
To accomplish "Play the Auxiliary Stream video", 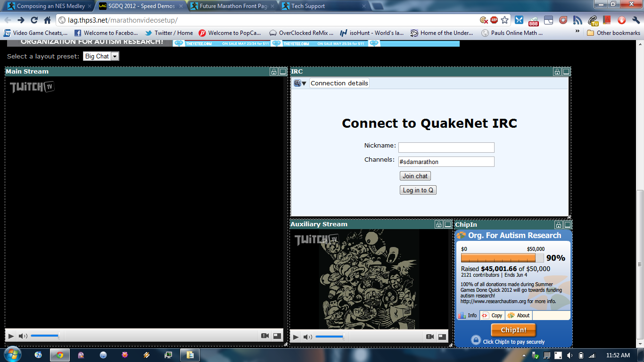I will point(296,337).
